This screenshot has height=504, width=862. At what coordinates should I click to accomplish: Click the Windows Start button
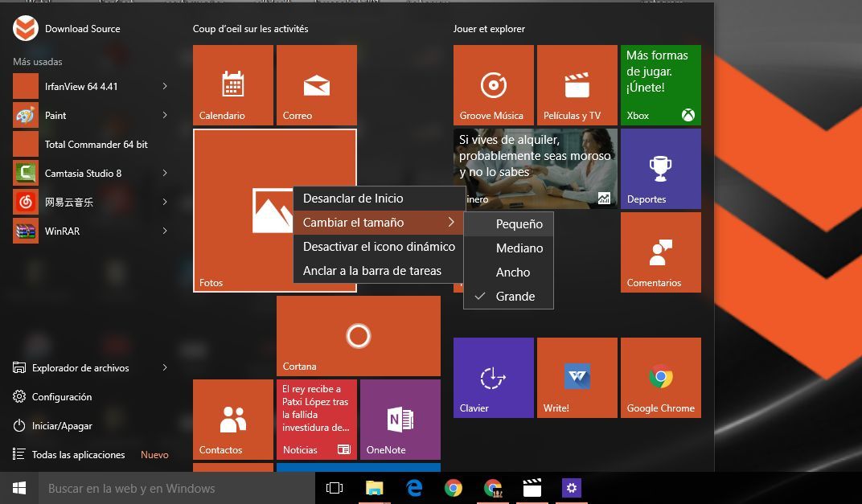coord(19,488)
